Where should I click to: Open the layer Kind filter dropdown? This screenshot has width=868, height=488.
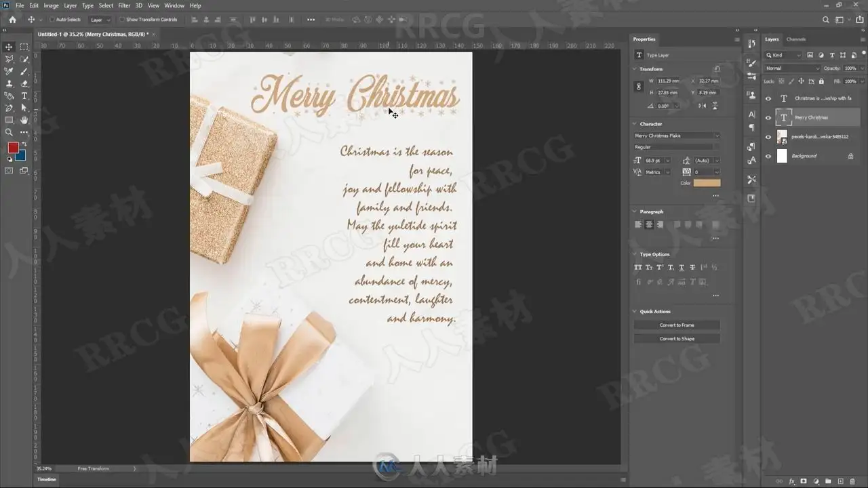tap(783, 55)
